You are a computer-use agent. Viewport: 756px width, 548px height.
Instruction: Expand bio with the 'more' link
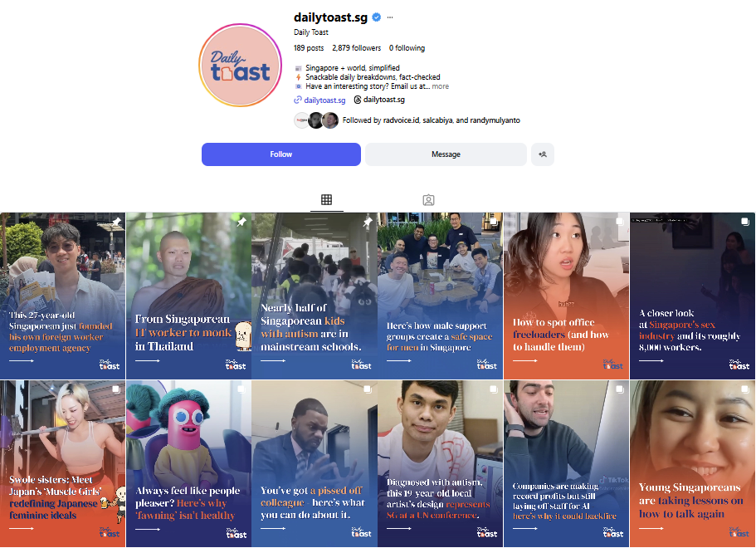point(440,86)
